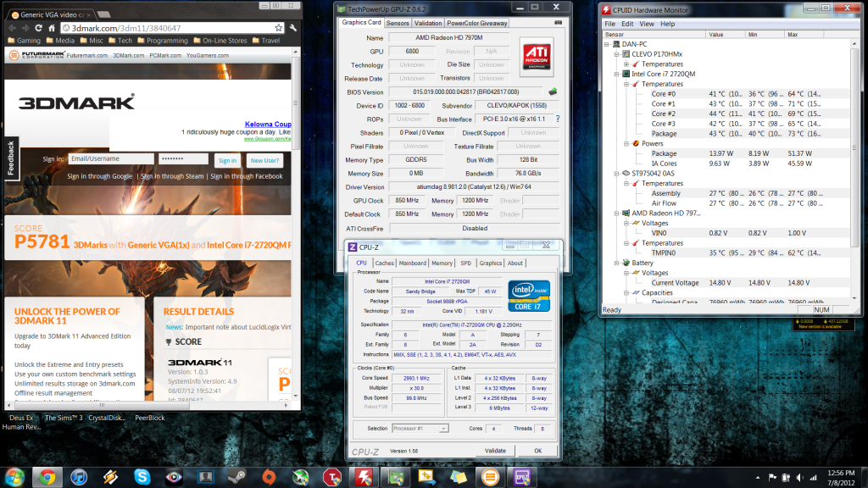Open the Kelowna Coupon ad link
This screenshot has width=868, height=488.
(x=268, y=124)
